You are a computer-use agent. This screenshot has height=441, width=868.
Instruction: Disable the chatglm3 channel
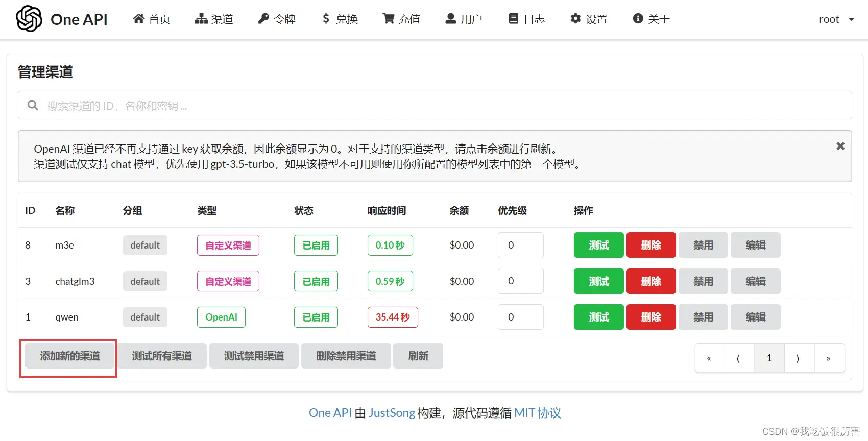tap(703, 281)
